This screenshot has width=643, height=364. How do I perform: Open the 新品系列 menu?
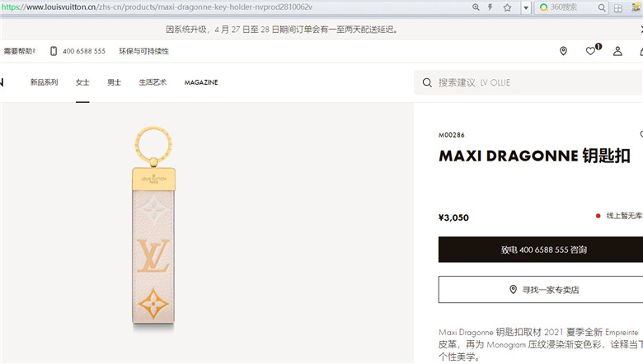(44, 82)
